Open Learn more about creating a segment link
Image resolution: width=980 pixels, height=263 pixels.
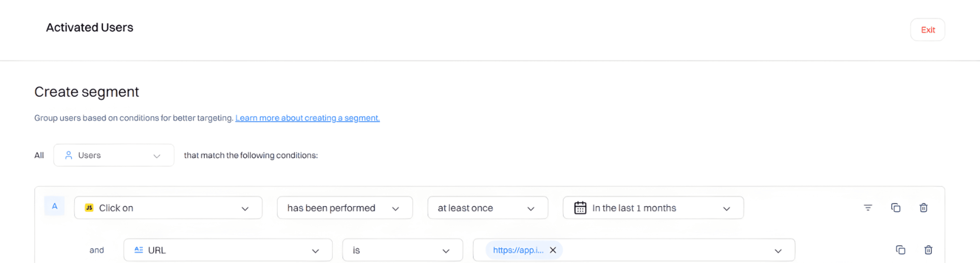click(307, 118)
